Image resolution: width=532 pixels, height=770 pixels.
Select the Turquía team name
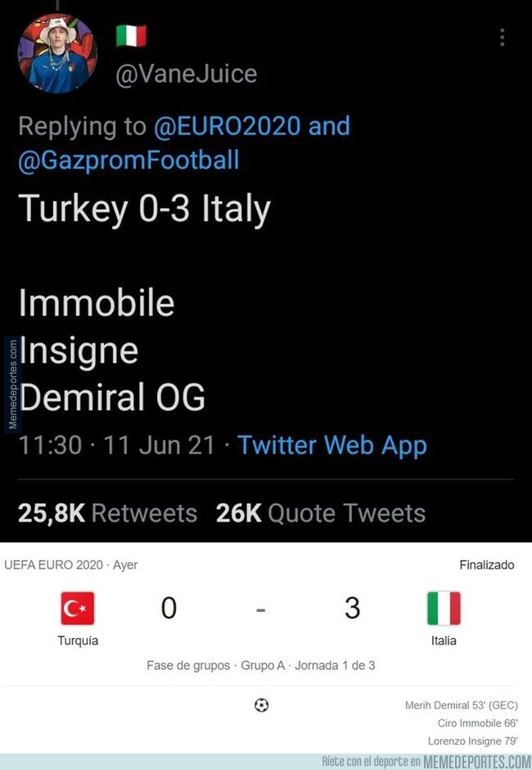pyautogui.click(x=78, y=641)
